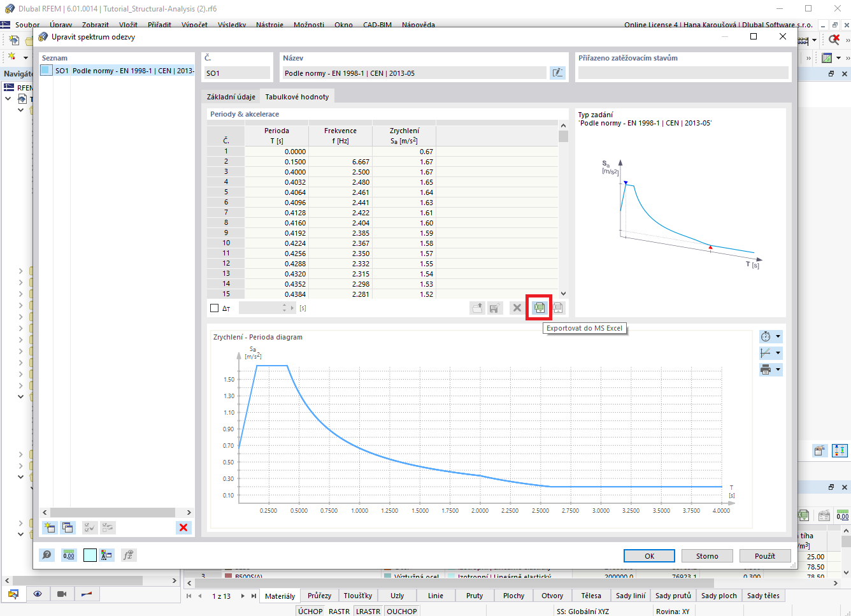Open the print options for the diagram
Screen dimensions: 851x616
click(x=771, y=369)
